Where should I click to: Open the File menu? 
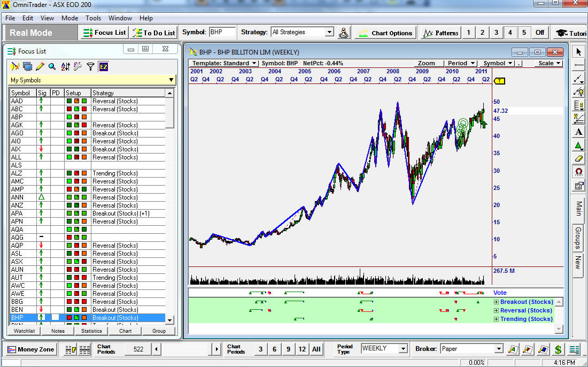pyautogui.click(x=10, y=18)
